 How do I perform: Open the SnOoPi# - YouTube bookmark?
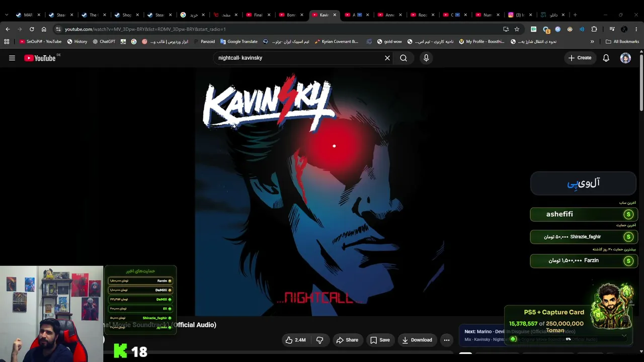(x=40, y=42)
